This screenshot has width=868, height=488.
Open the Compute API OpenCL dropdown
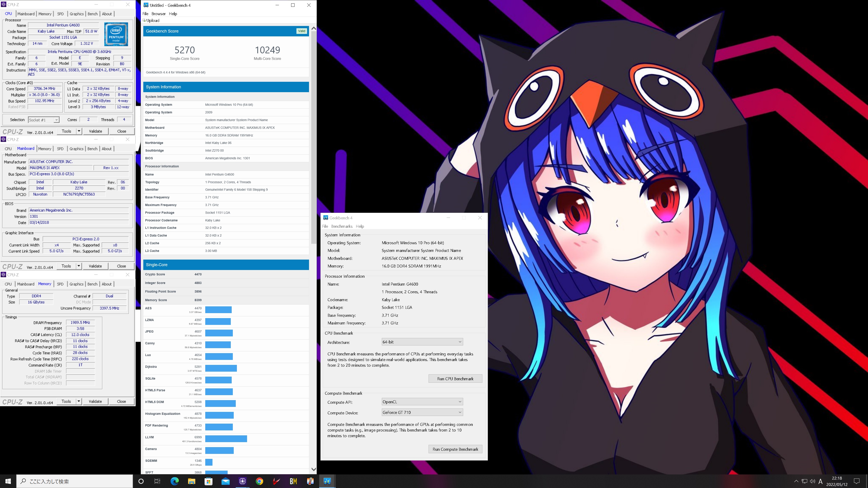click(422, 401)
